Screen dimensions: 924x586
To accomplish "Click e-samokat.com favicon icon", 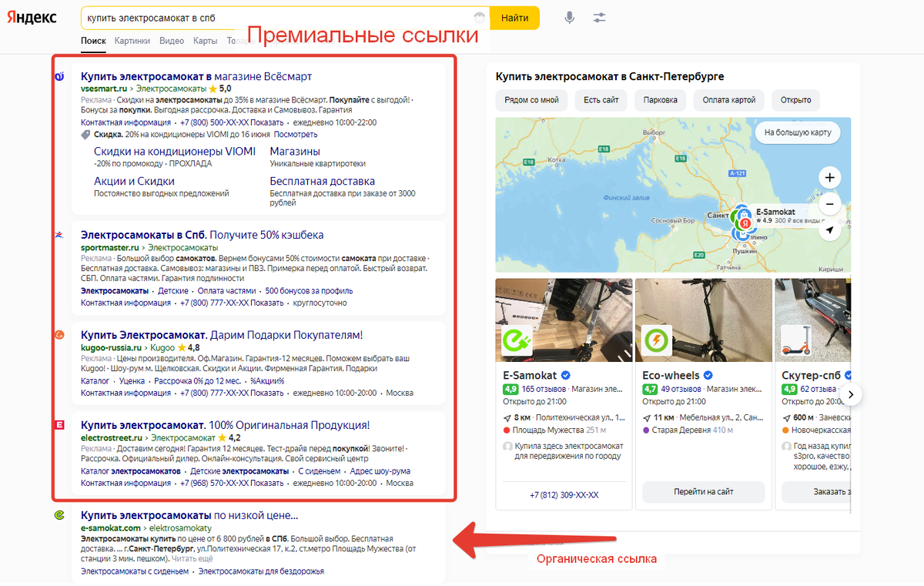I will pos(59,515).
